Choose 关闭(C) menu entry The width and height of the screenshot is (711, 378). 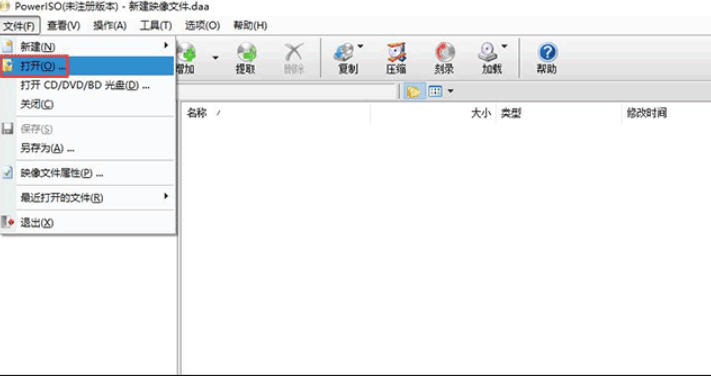(88, 104)
